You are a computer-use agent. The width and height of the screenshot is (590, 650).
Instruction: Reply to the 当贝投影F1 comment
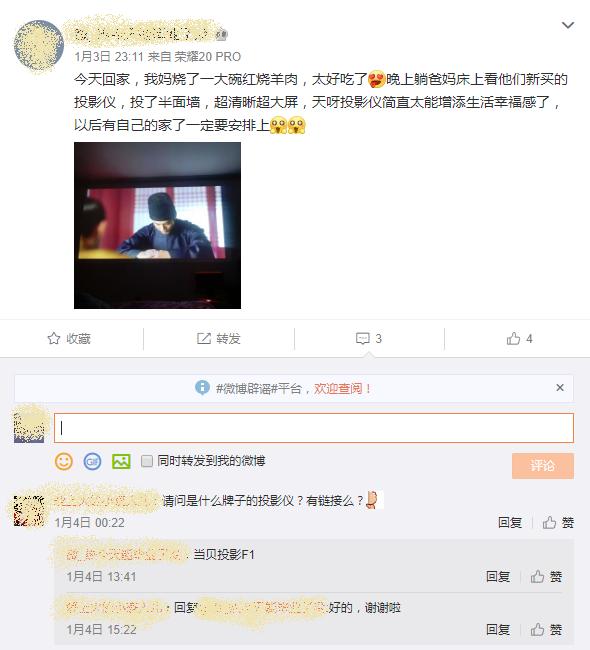[498, 576]
